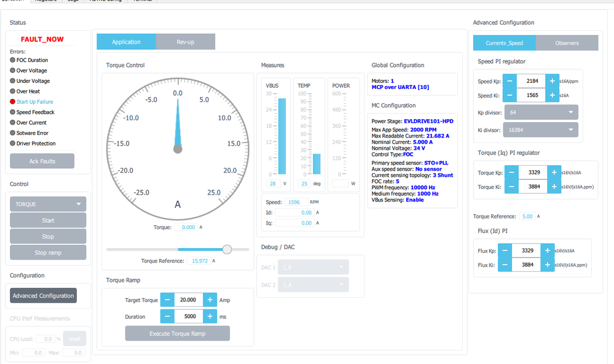Open the TORQUE control mode dropdown

48,204
